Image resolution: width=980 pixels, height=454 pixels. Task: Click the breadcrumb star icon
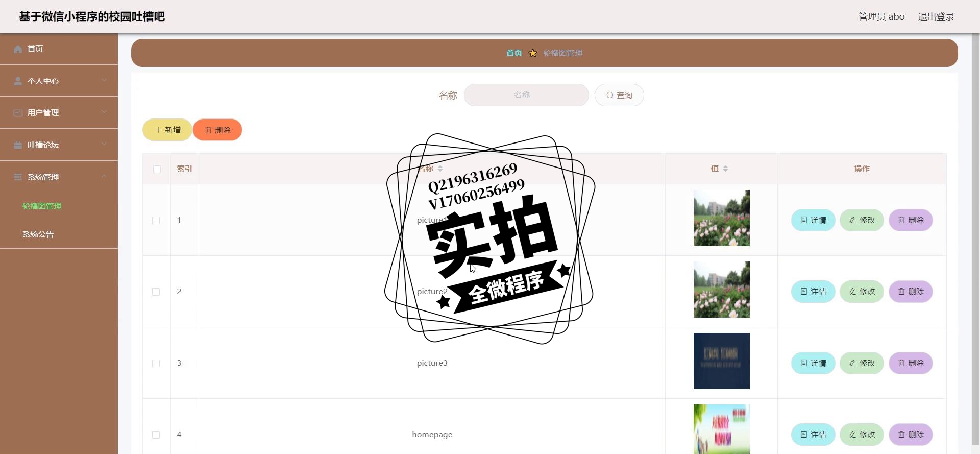(533, 53)
